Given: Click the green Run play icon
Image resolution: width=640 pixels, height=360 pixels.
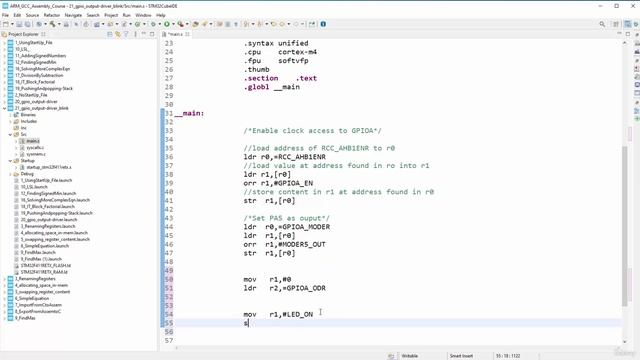Looking at the screenshot, I should coord(167,24).
